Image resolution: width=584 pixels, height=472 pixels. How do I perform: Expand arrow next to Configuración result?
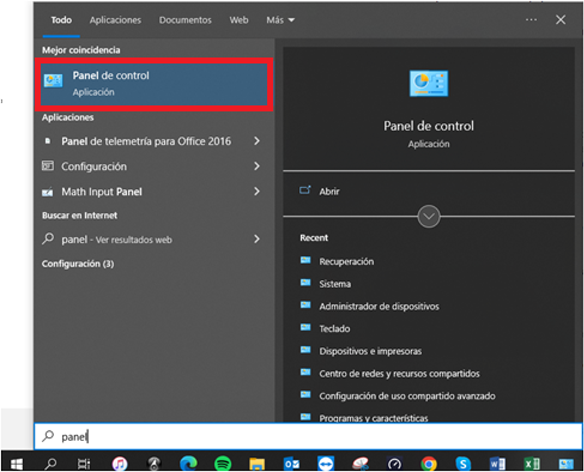click(x=257, y=166)
